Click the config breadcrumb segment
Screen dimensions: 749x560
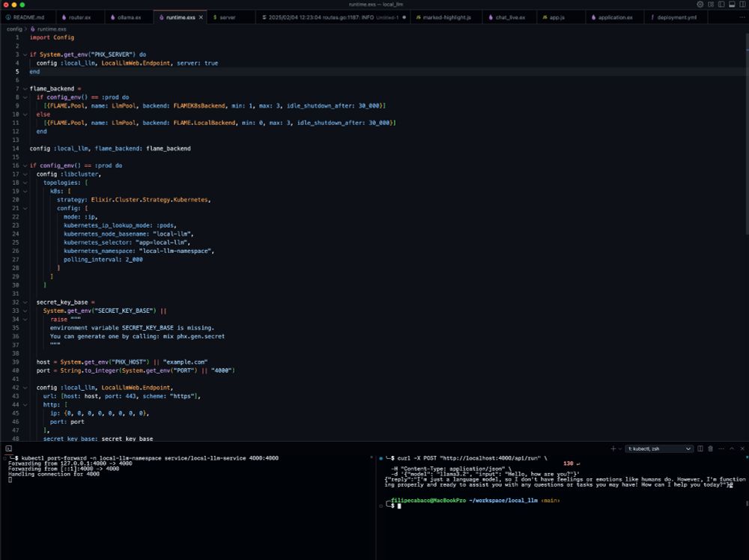(14, 29)
